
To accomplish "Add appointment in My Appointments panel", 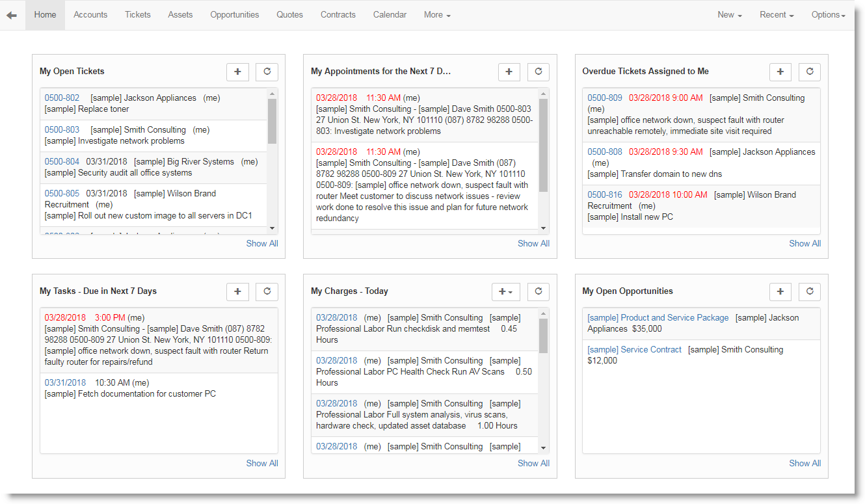I will pos(509,72).
